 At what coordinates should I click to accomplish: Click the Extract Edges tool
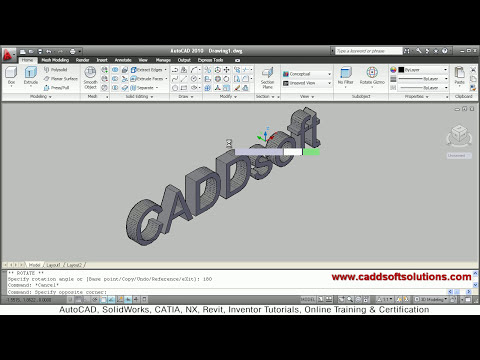click(x=148, y=70)
